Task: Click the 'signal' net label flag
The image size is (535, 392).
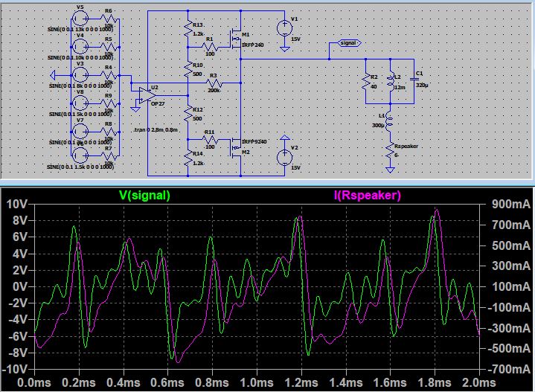Action: point(349,43)
